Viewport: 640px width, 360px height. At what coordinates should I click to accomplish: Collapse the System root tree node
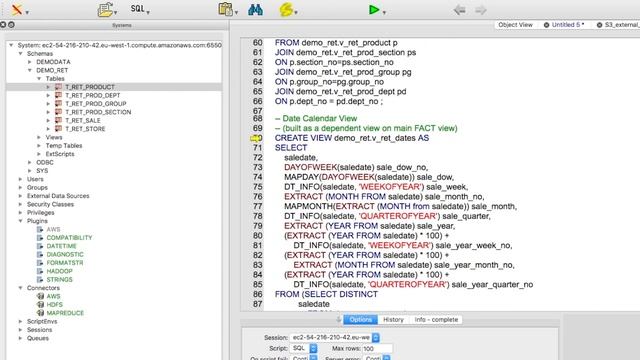pos(11,45)
